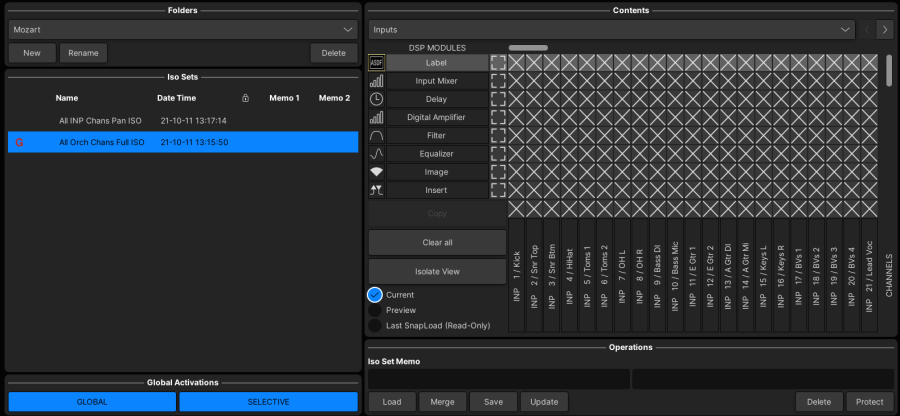The height and width of the screenshot is (416, 900).
Task: Click the Insert routing icon
Action: coord(377,190)
